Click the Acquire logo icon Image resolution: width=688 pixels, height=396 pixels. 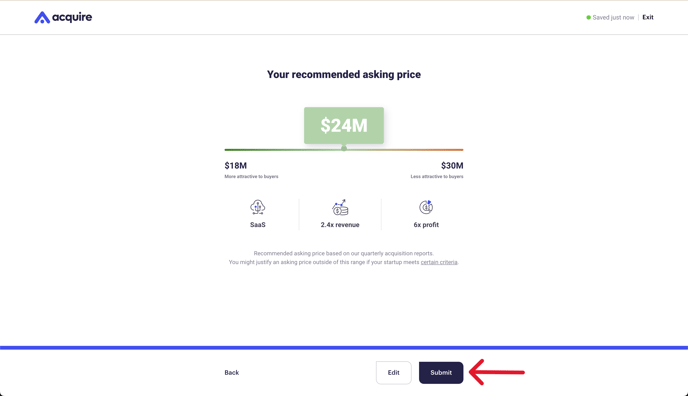42,18
